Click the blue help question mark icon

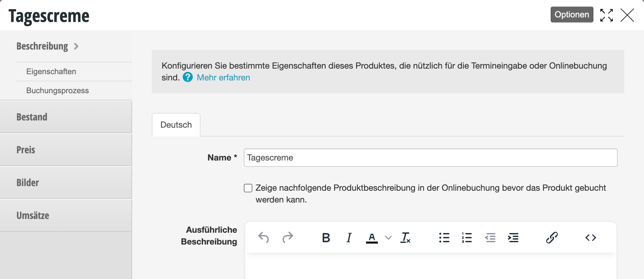pyautogui.click(x=188, y=77)
